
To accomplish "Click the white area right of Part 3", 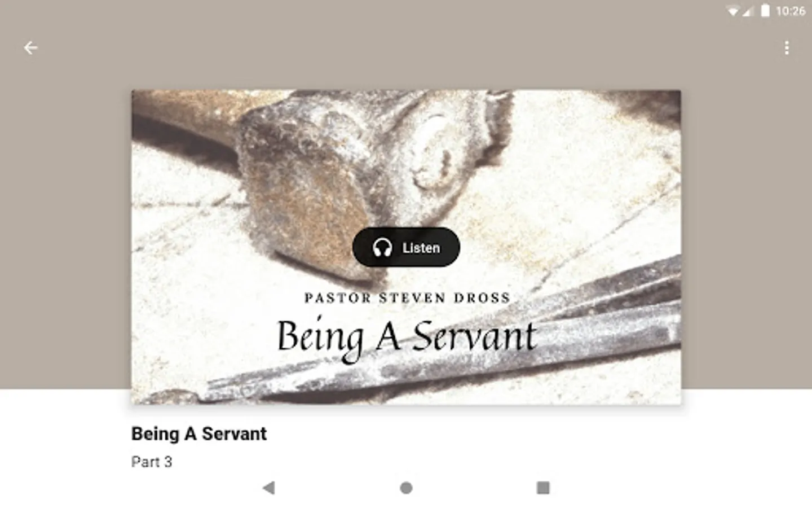I will pos(451,462).
